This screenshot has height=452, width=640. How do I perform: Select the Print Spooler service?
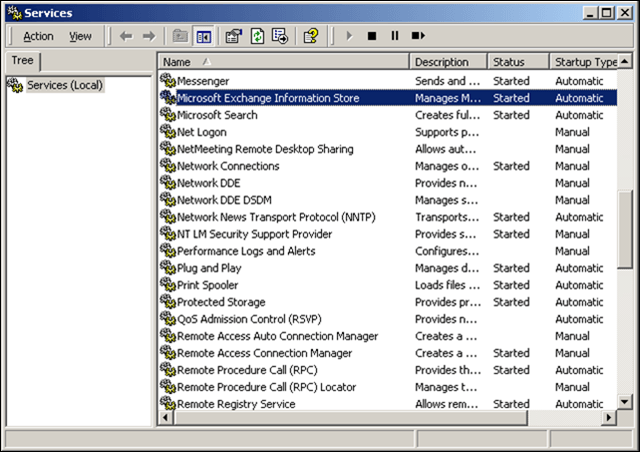click(x=388, y=285)
